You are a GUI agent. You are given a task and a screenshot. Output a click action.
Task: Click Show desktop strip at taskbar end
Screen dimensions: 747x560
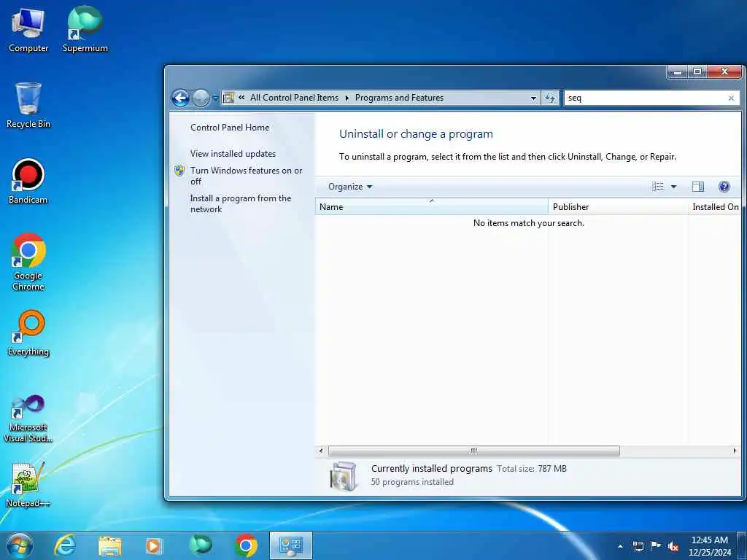(743, 546)
